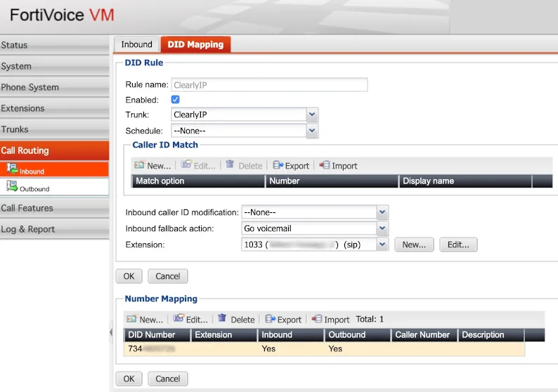Click New icon in Caller ID Match toolbar

(139, 164)
